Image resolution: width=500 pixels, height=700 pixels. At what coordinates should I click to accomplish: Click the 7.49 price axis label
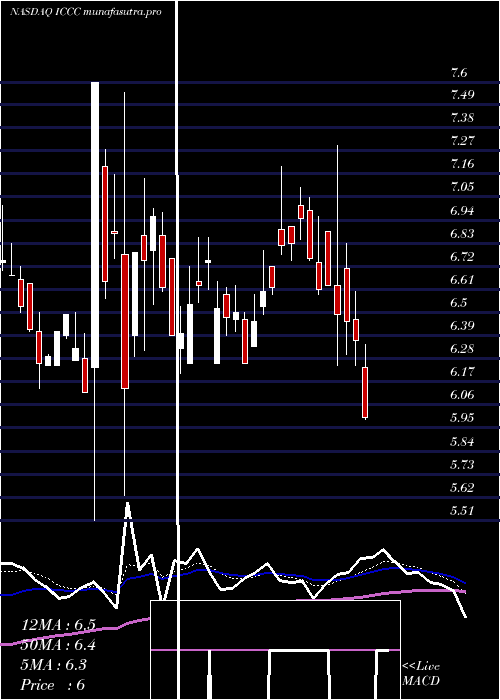[x=462, y=95]
